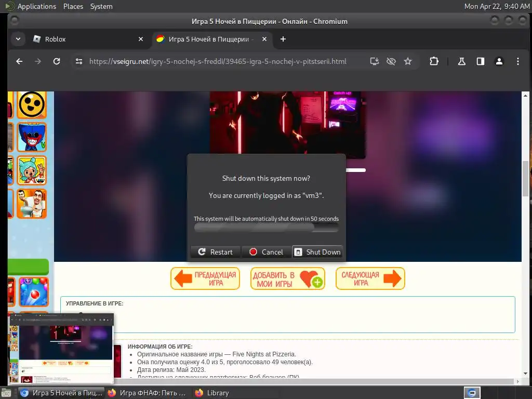Open the Places menu
The width and height of the screenshot is (532, 399).
73,6
